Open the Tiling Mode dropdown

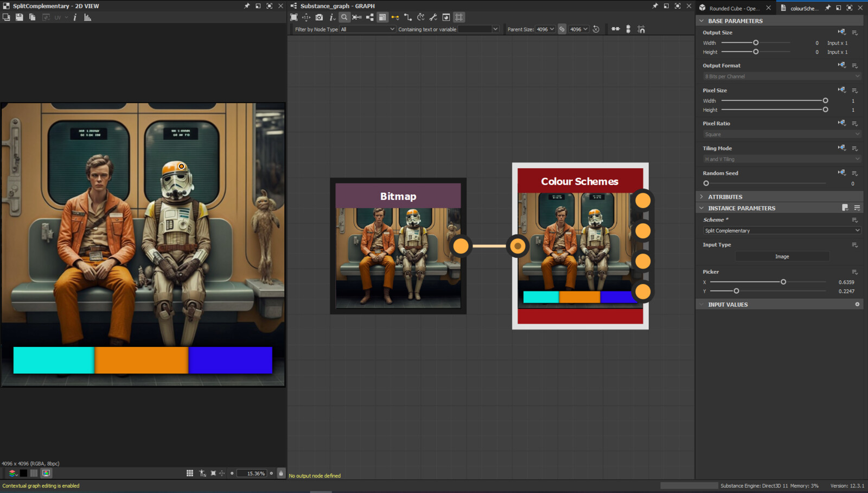point(782,159)
